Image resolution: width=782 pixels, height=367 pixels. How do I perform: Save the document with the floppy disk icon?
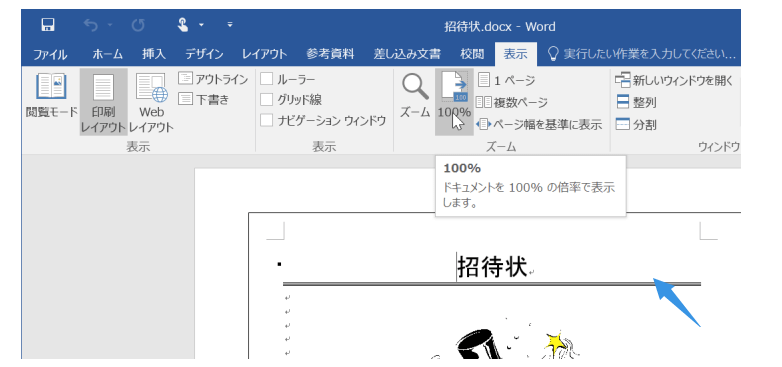(x=48, y=24)
